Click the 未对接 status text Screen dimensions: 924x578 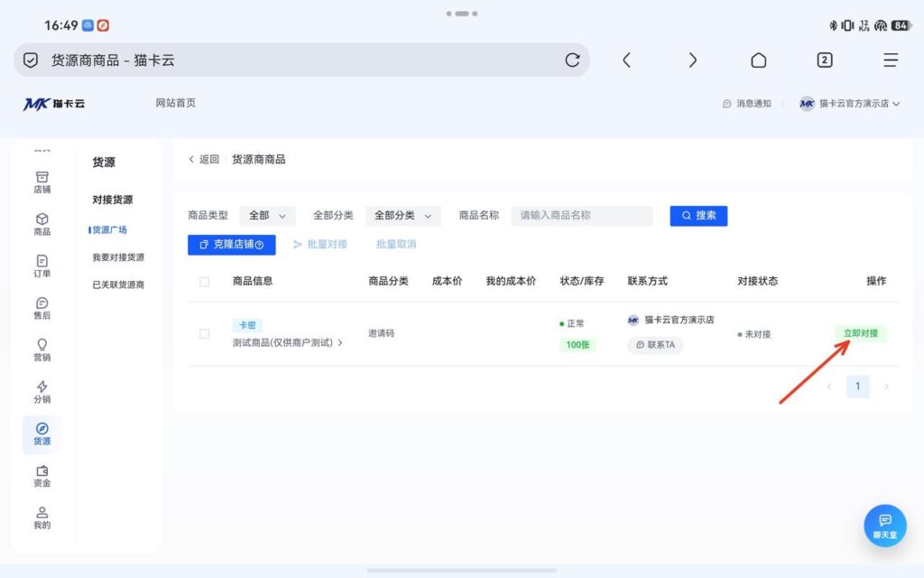[x=757, y=334]
